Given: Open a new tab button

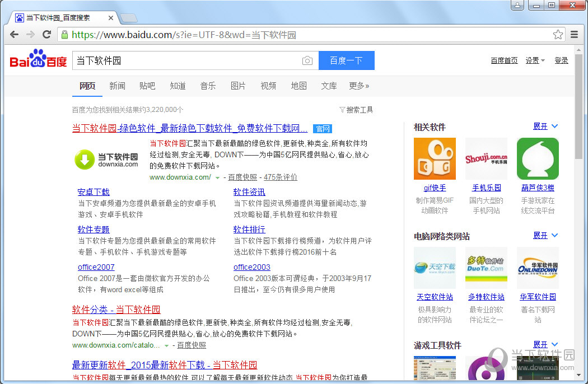Looking at the screenshot, I should (129, 17).
